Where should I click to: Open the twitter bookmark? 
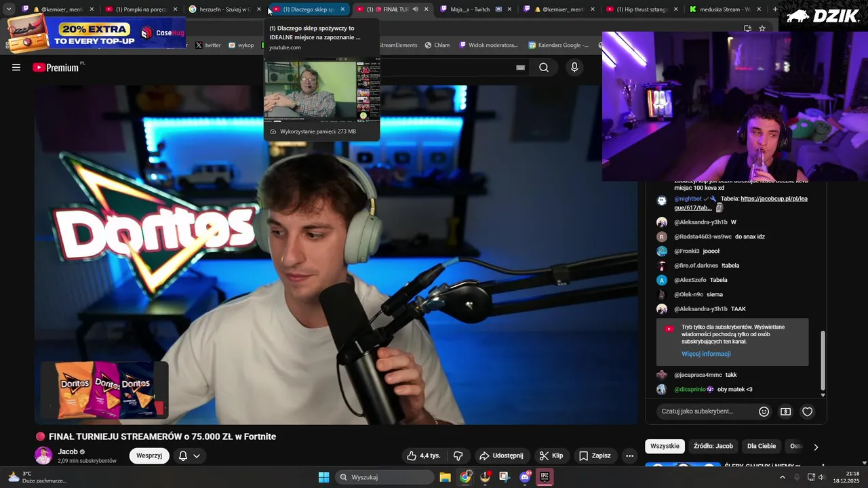[x=208, y=45]
